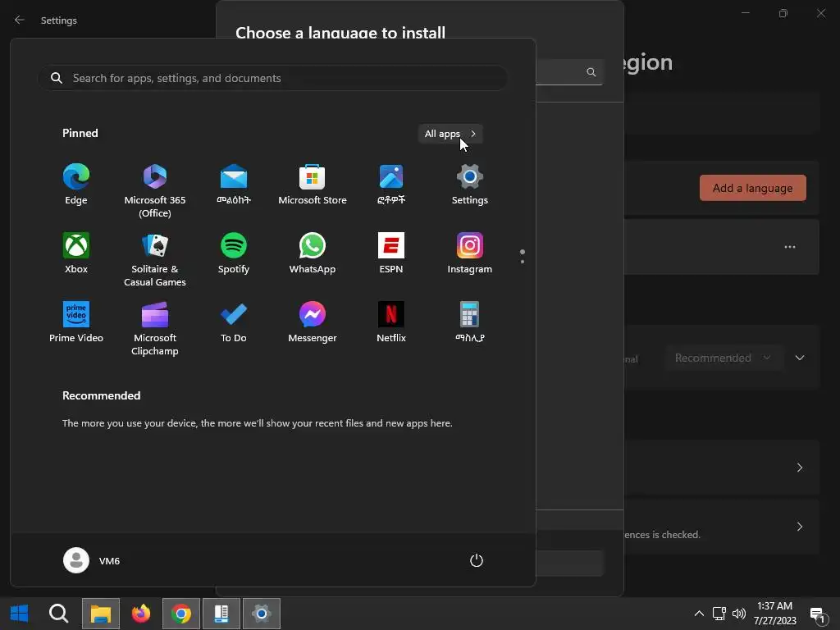Launch Prime Video app
840x630 pixels.
[x=76, y=322]
